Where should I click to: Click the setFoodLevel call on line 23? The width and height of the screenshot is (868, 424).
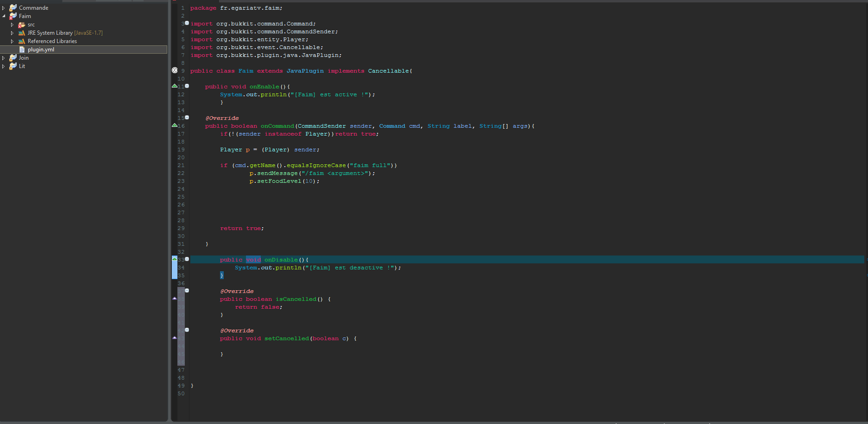coord(279,181)
